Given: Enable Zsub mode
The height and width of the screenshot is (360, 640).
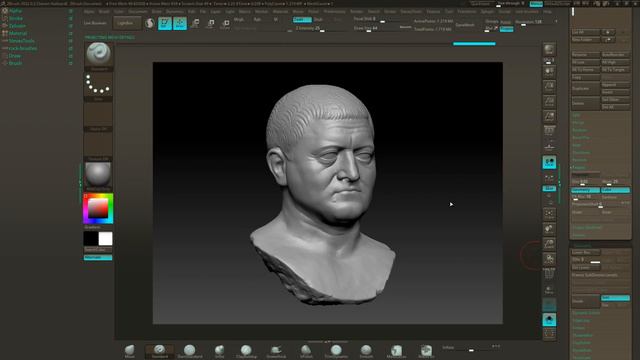Looking at the screenshot, I should click(318, 20).
